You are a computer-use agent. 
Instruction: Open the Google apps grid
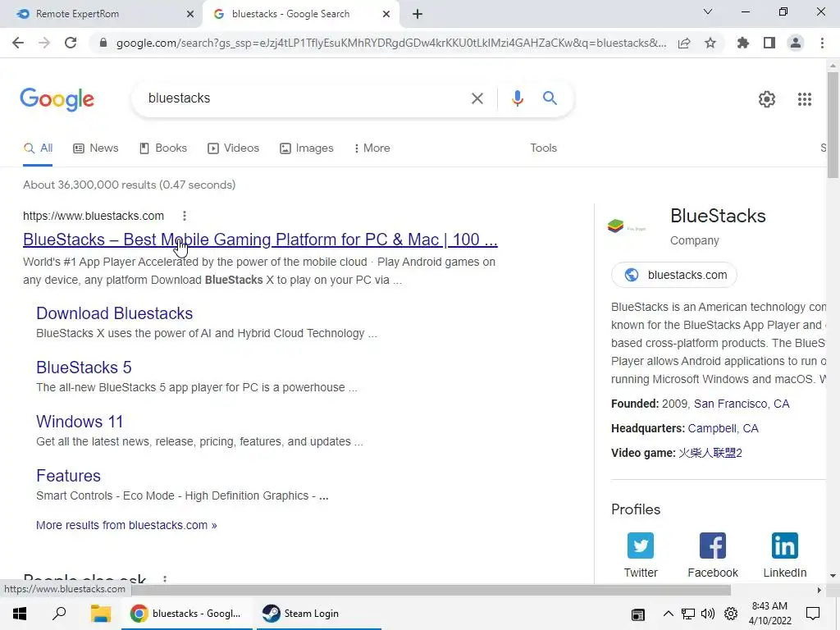(804, 99)
